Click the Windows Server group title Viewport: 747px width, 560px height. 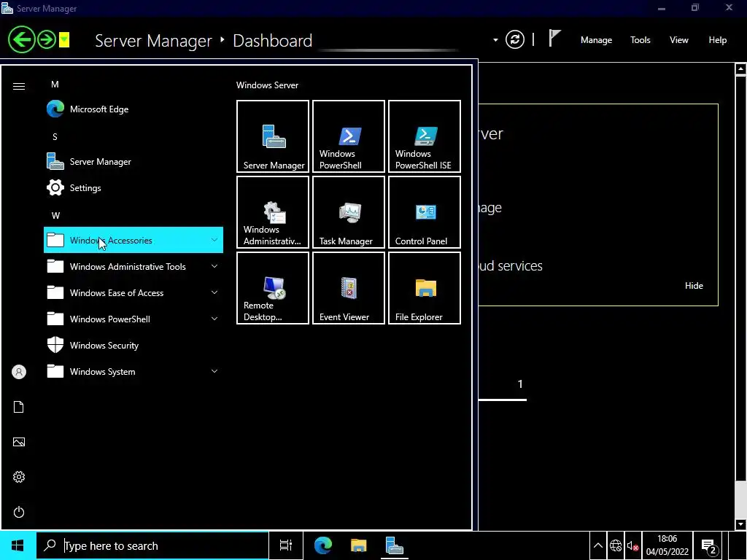pyautogui.click(x=267, y=85)
